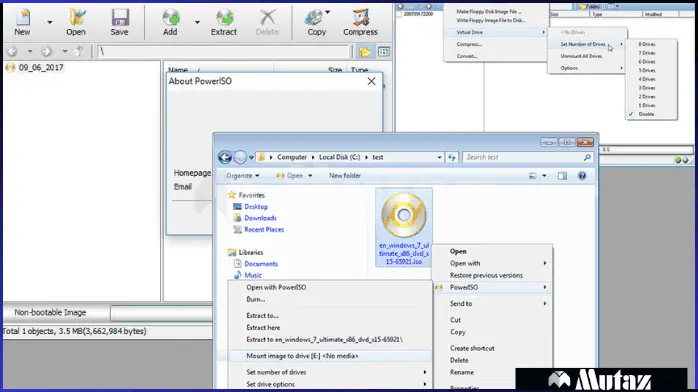Viewport: 698px width, 392px height.
Task: Open the Music library
Action: coord(253,275)
